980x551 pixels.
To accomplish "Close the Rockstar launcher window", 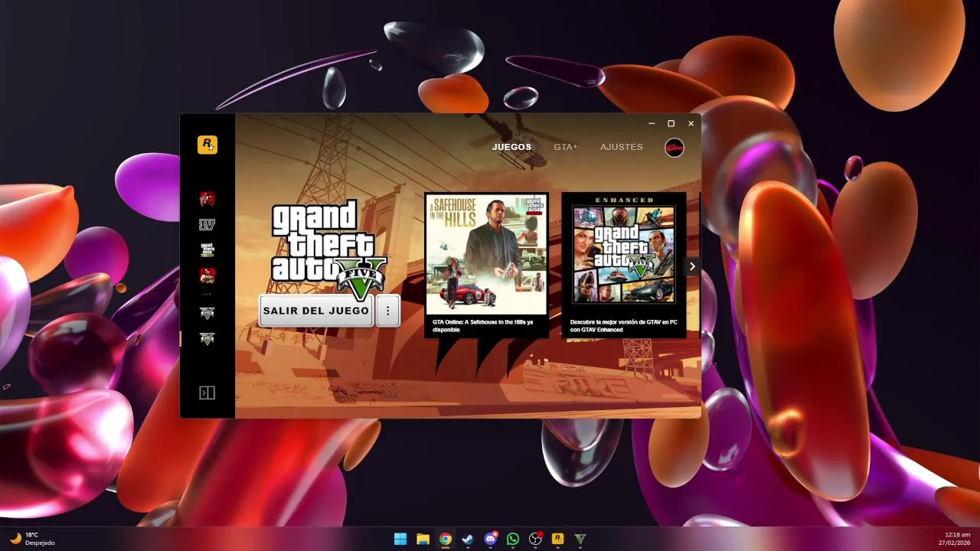I will [691, 123].
